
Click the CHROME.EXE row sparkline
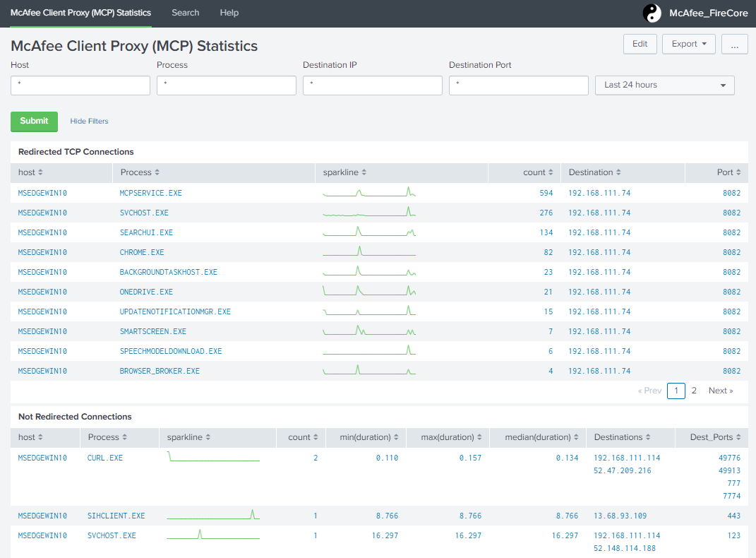(x=369, y=251)
